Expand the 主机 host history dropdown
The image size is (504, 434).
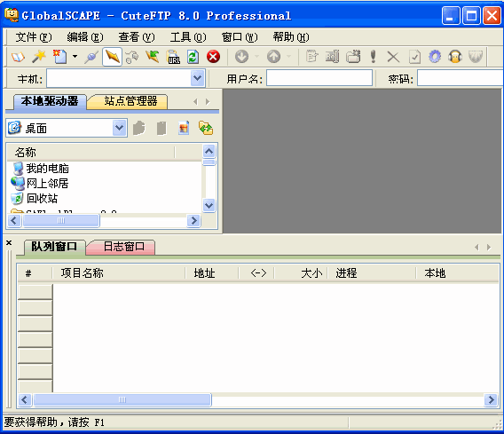[x=197, y=78]
